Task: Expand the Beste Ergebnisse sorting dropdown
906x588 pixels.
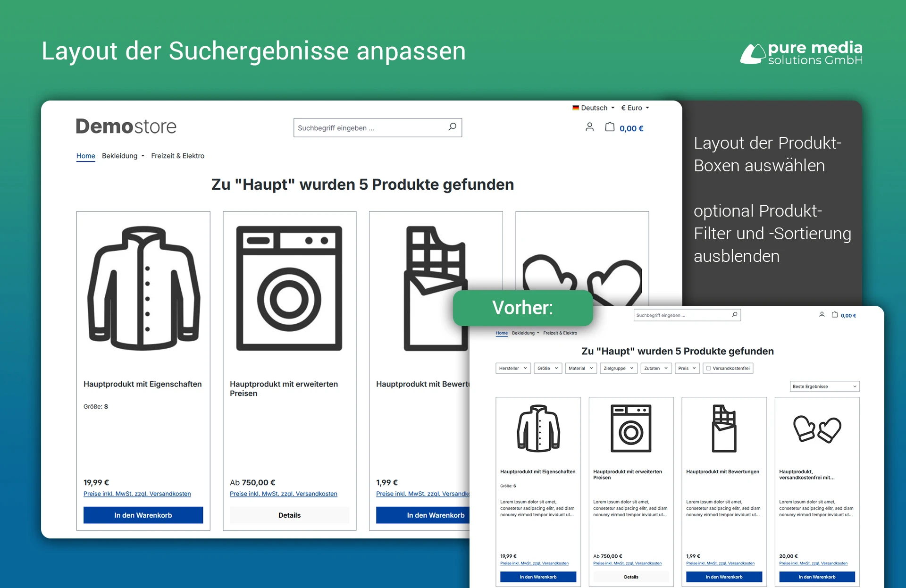Action: click(824, 386)
